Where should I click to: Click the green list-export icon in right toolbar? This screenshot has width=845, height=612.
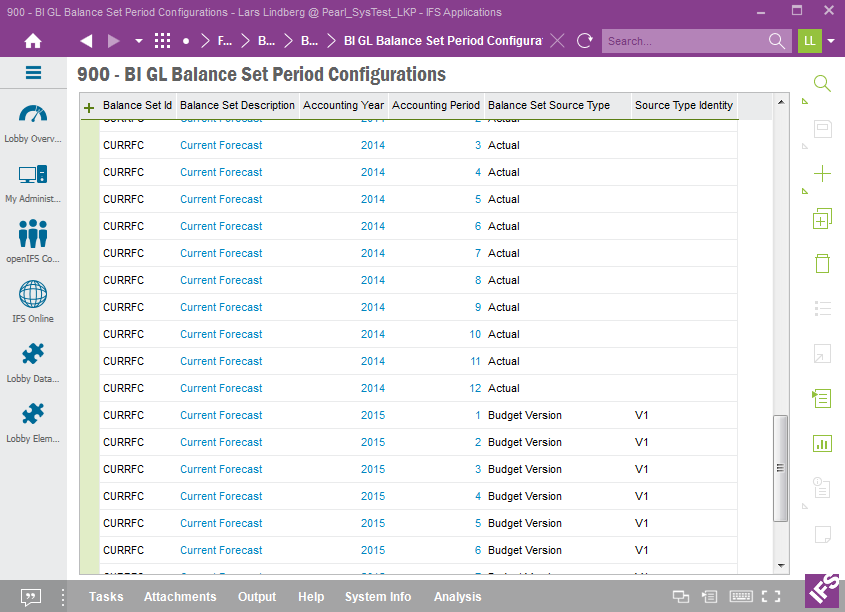pos(822,399)
